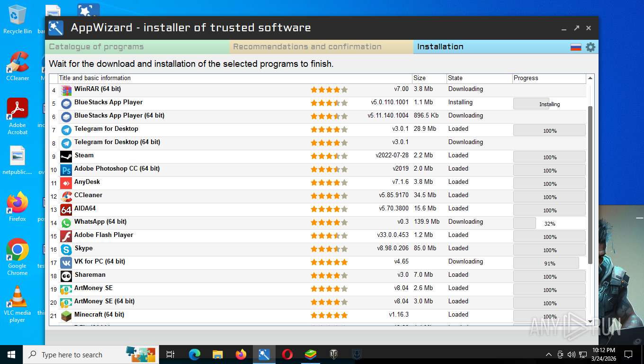The width and height of the screenshot is (644, 364).
Task: Open Adobe Acrobat desktop shortcut
Action: pos(18,117)
